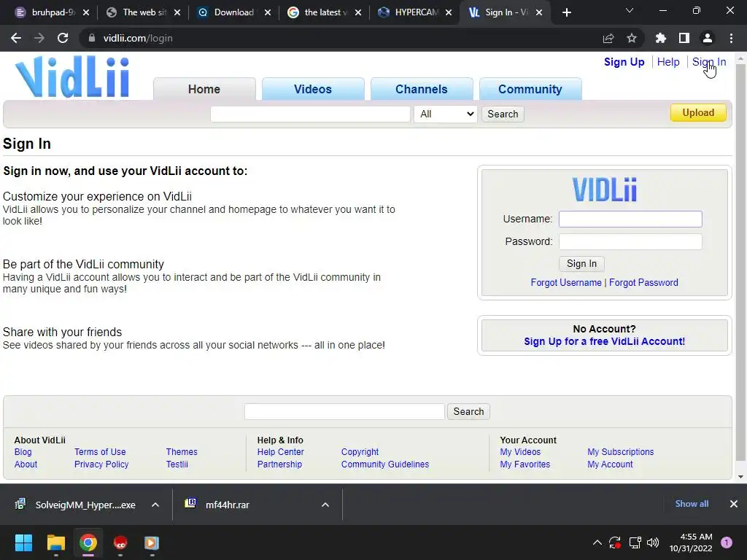Click the Sign Up link at top
Screen dimensions: 747x560
click(624, 62)
